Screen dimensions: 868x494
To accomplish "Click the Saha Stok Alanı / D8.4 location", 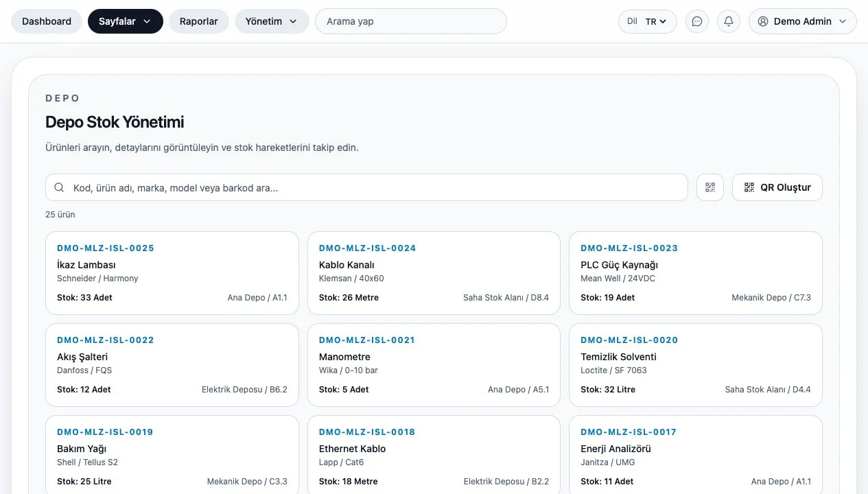I will click(x=506, y=298).
